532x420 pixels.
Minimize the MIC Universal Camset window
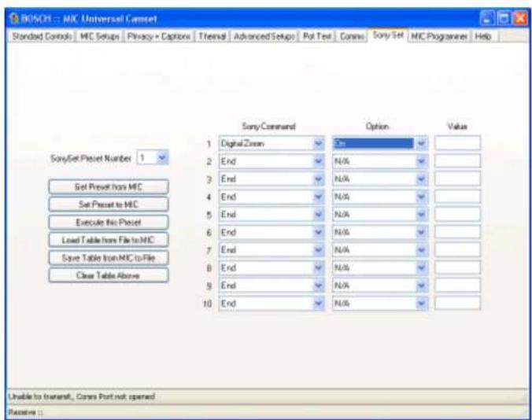(487, 18)
